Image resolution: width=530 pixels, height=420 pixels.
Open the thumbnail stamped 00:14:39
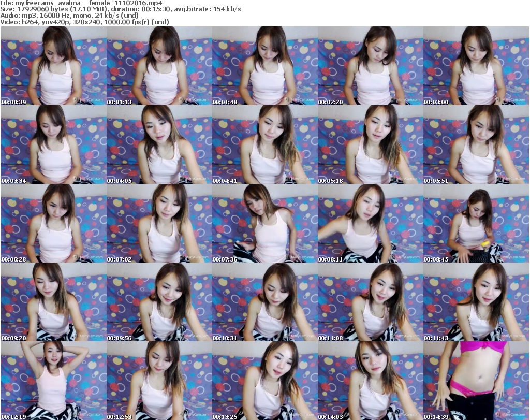(476, 381)
